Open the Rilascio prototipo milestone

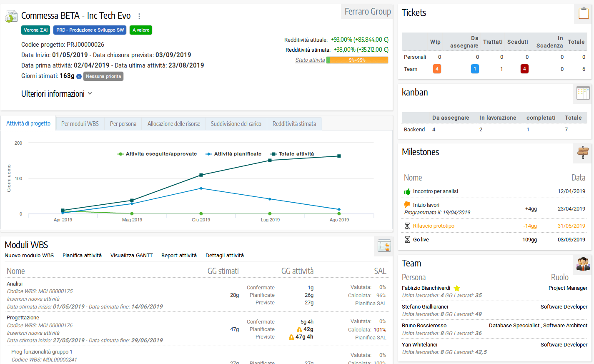(x=434, y=226)
